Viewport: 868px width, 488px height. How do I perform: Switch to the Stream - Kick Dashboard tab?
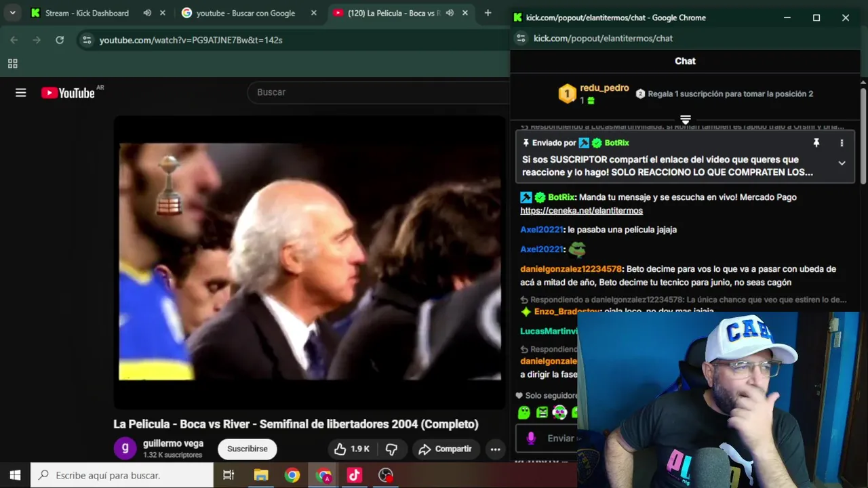pyautogui.click(x=86, y=13)
